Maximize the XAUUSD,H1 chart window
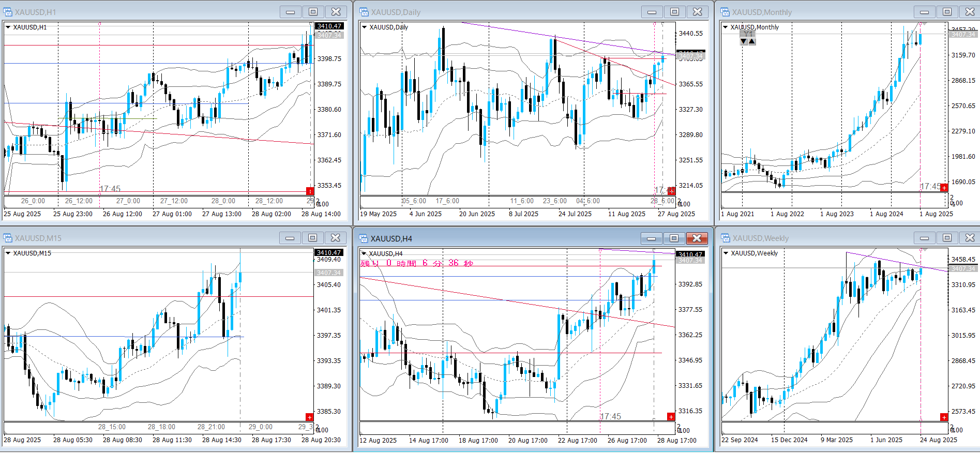The image size is (980, 453). click(x=313, y=12)
